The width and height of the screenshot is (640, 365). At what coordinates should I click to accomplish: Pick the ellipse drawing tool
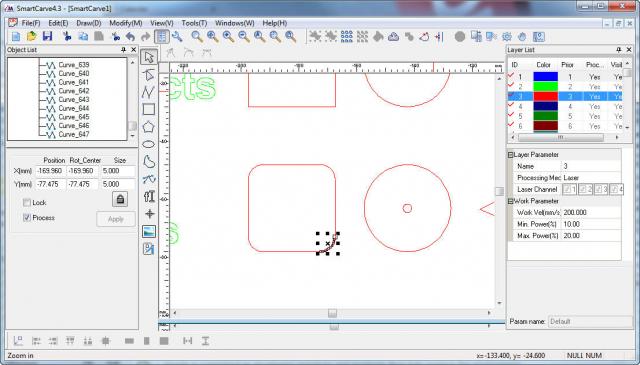(149, 144)
